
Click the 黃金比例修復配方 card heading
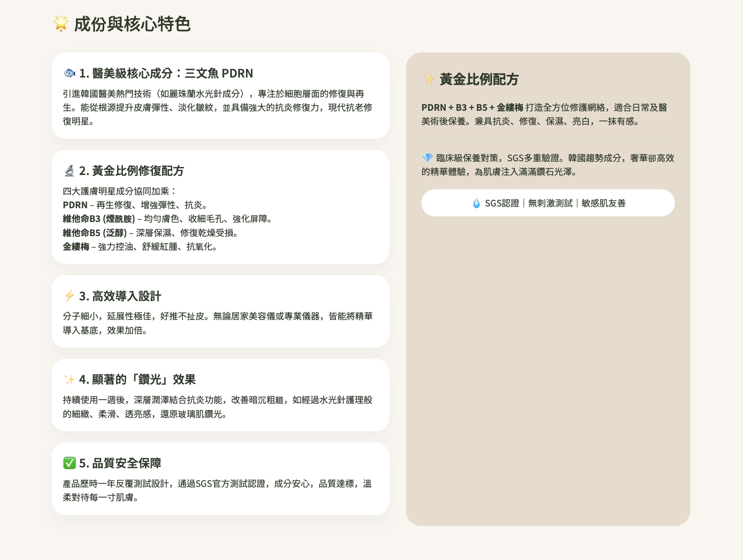132,171
